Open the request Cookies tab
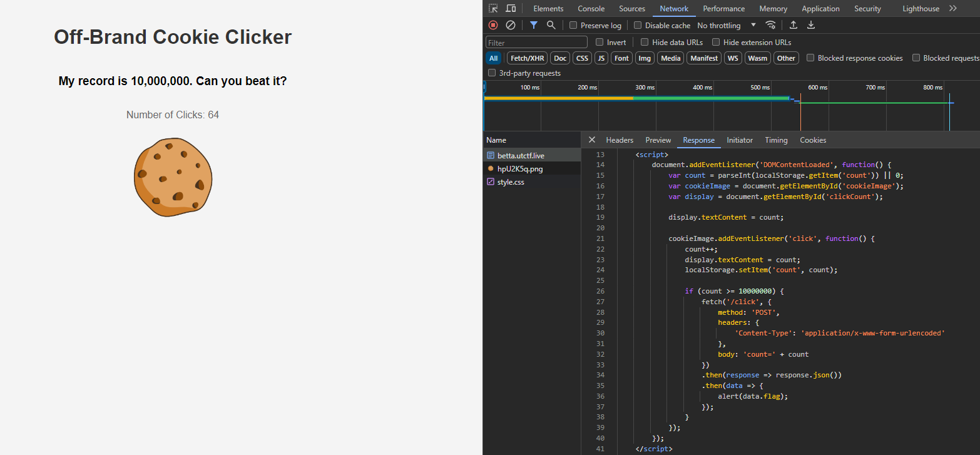 click(x=813, y=140)
